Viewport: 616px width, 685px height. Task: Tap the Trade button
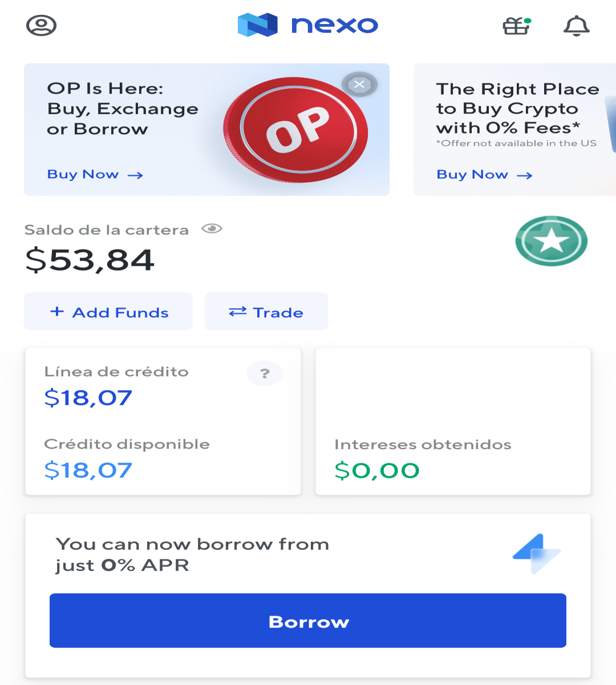point(266,311)
